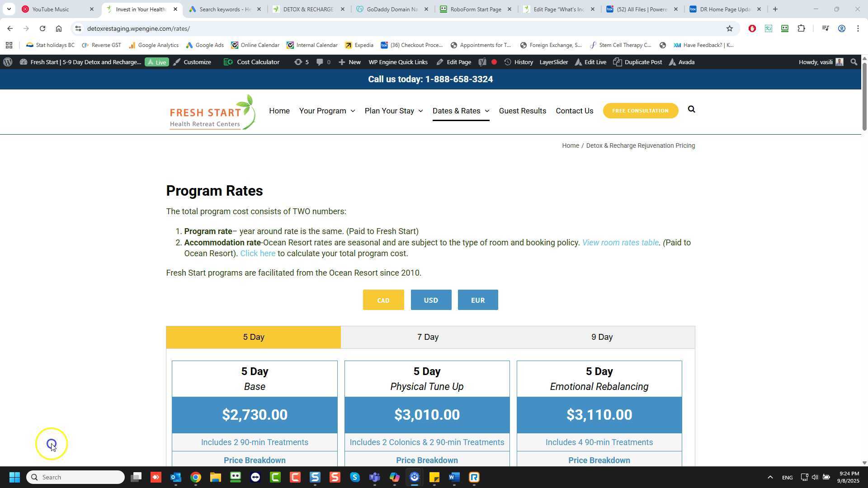Switch to the 7 Day tab

pyautogui.click(x=427, y=337)
